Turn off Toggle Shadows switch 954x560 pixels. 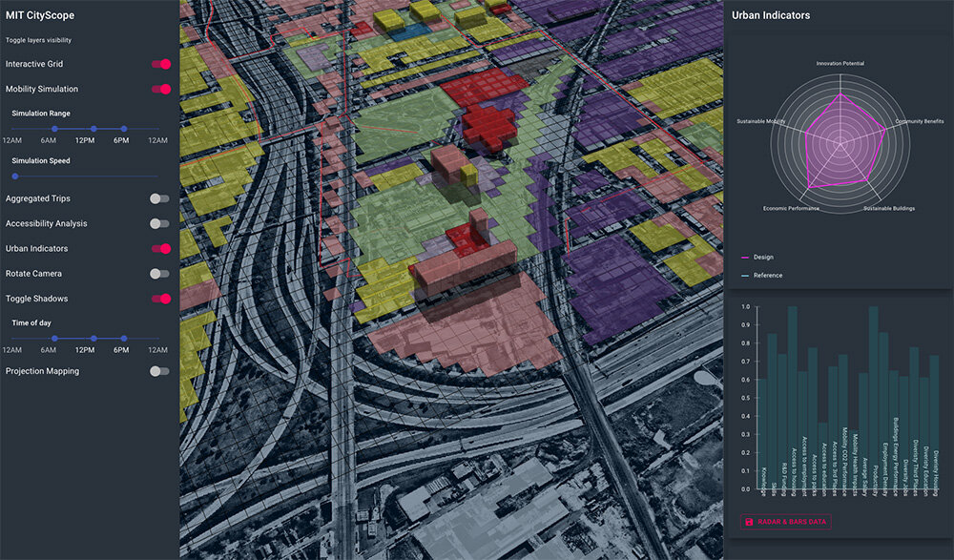(161, 299)
